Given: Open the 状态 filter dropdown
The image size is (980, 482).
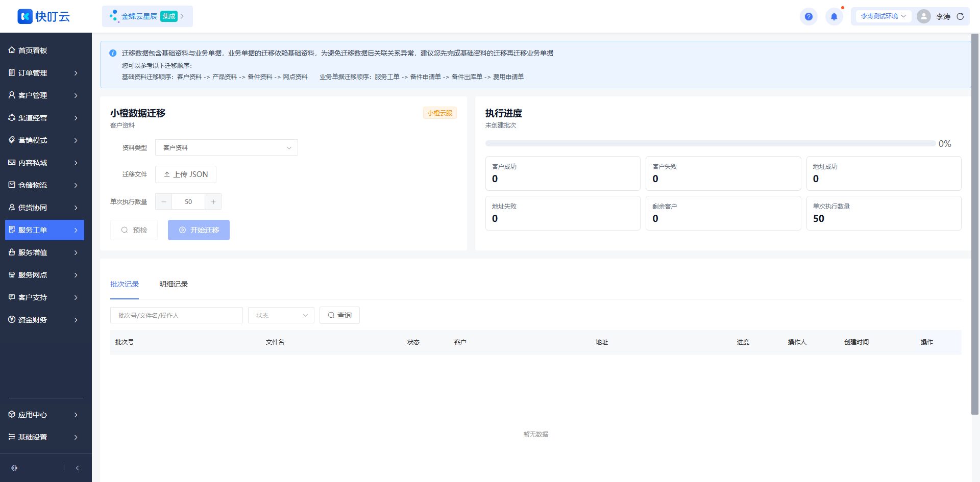Looking at the screenshot, I should tap(281, 315).
